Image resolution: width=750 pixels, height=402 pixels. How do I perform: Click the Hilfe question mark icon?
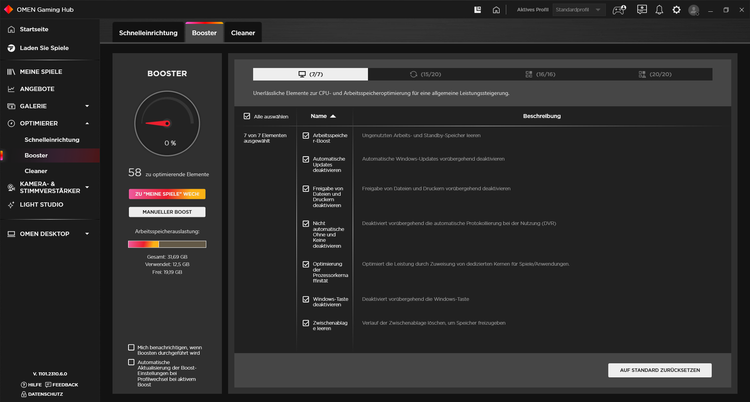tap(23, 385)
